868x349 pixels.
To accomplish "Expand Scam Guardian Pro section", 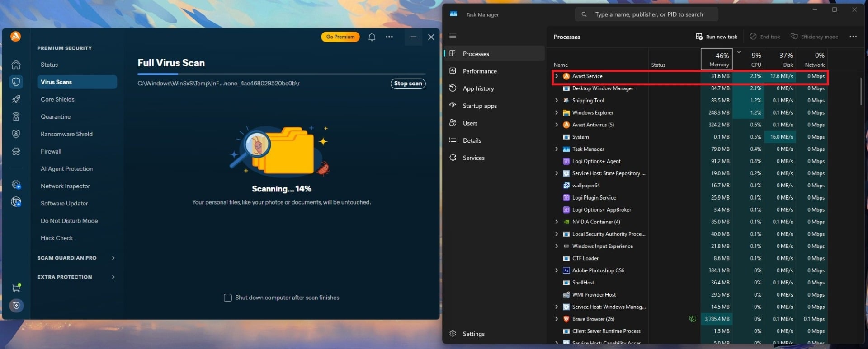I will click(113, 258).
